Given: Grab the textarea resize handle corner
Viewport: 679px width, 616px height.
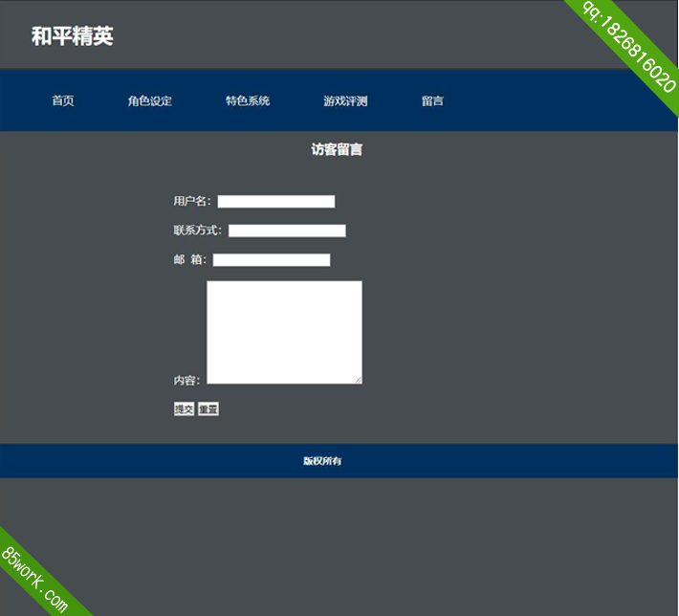Looking at the screenshot, I should (359, 381).
